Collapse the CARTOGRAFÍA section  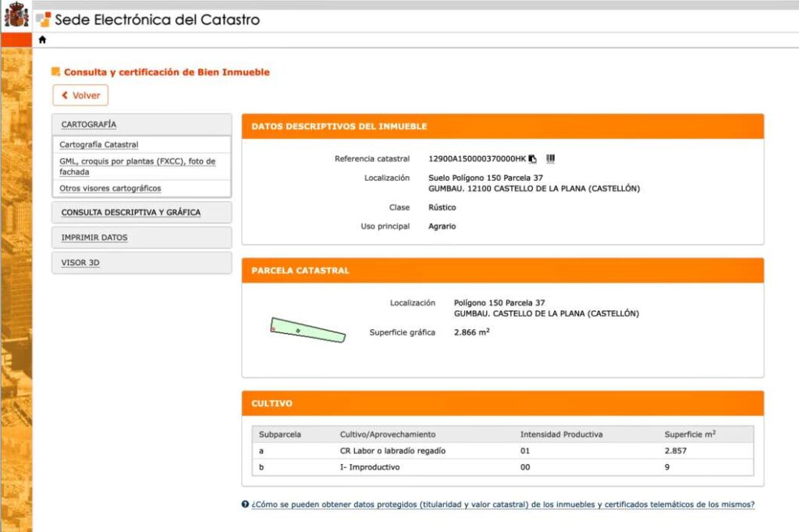[x=89, y=125]
